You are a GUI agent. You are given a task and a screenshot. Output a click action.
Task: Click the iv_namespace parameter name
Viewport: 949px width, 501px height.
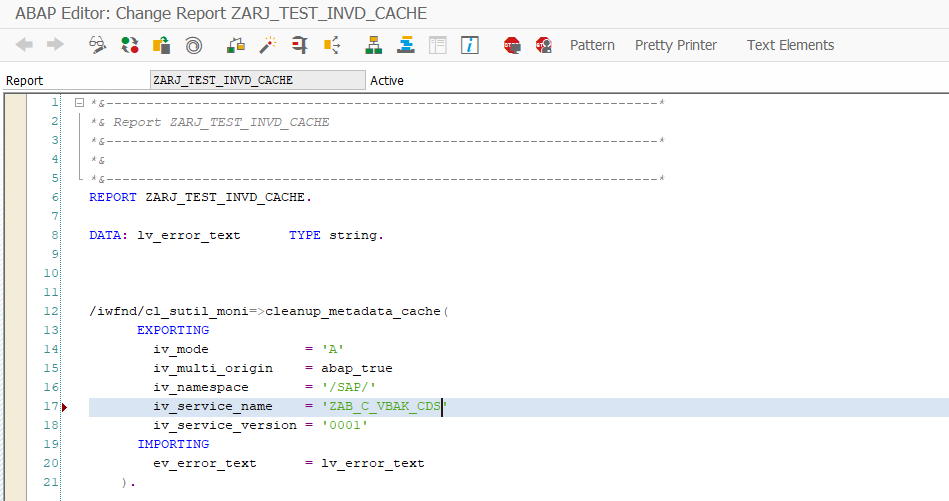(x=200, y=387)
